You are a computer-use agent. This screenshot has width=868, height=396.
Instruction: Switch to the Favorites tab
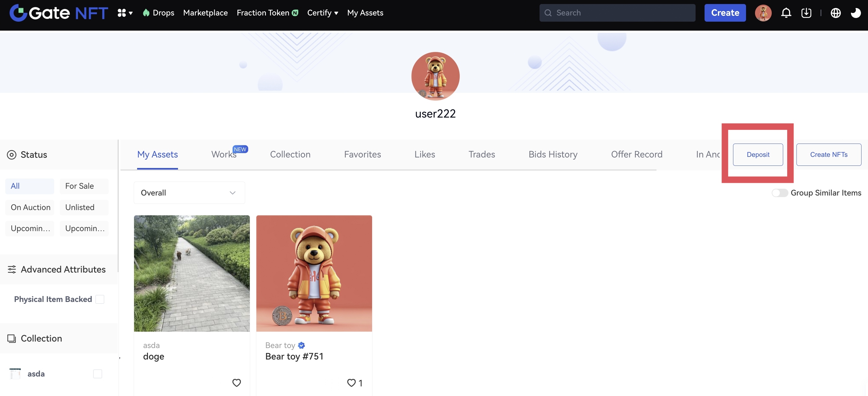[x=362, y=154]
